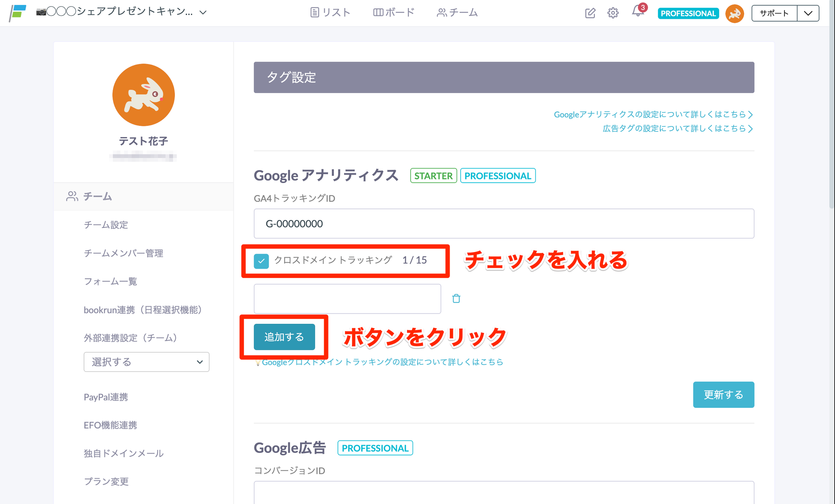The width and height of the screenshot is (835, 504).
Task: Uncheck the クロスドメイントラッキング checkbox
Action: pos(261,261)
